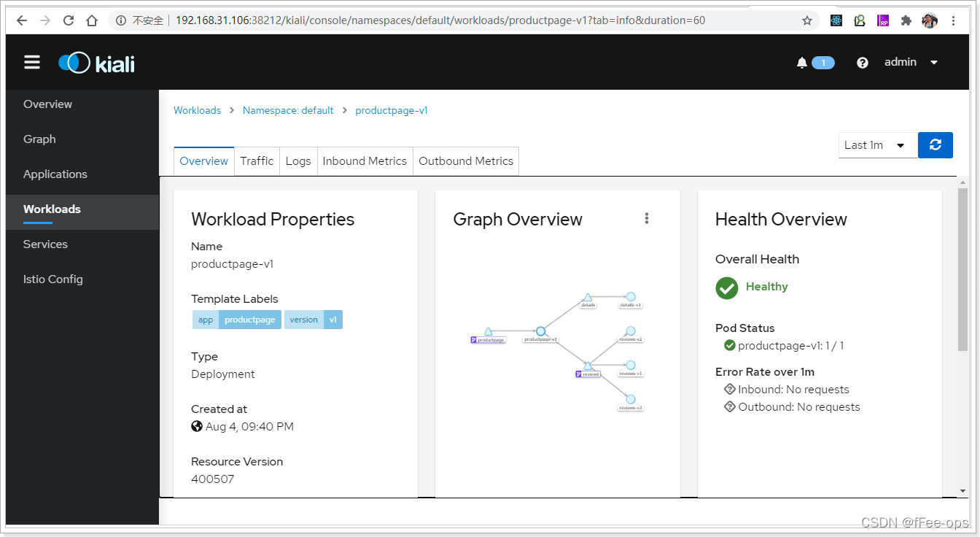The image size is (980, 537).
Task: Click the Healthy status text
Action: tap(766, 287)
